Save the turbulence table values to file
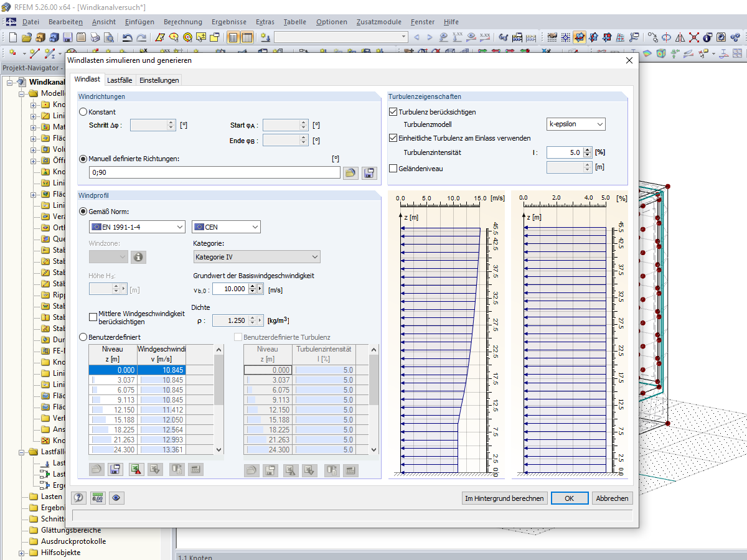Viewport: 747px width, 560px height. 270,469
